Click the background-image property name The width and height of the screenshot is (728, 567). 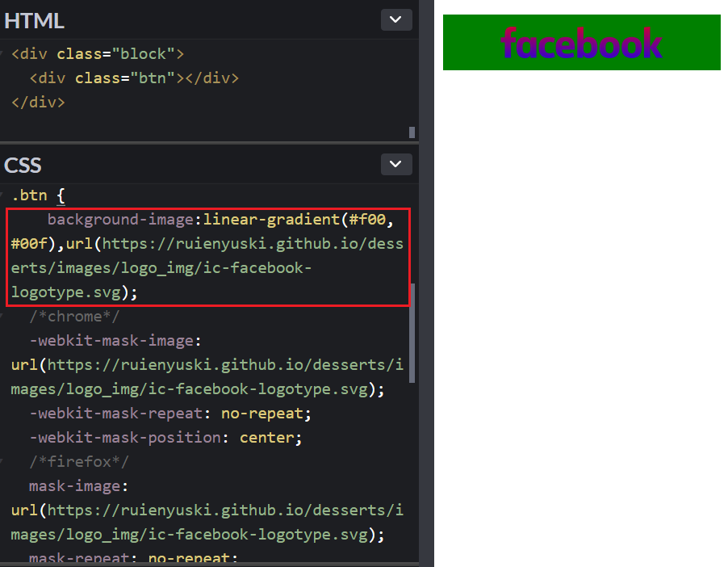tap(120, 220)
